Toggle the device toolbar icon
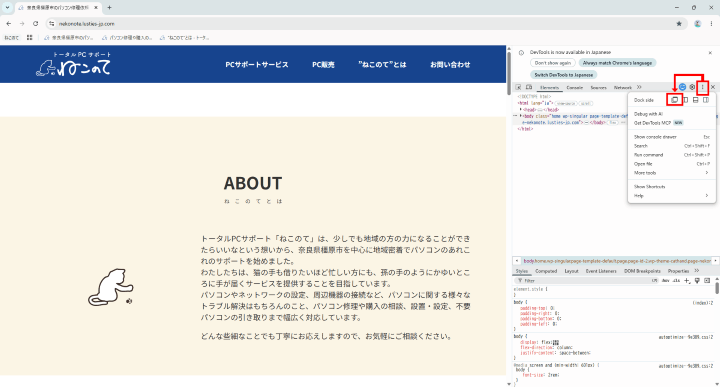The height and width of the screenshot is (387, 720). pos(529,87)
